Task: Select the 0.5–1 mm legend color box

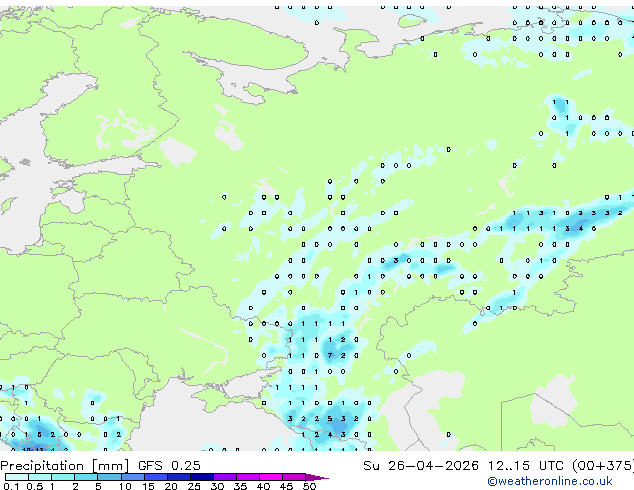Action: coord(40,477)
